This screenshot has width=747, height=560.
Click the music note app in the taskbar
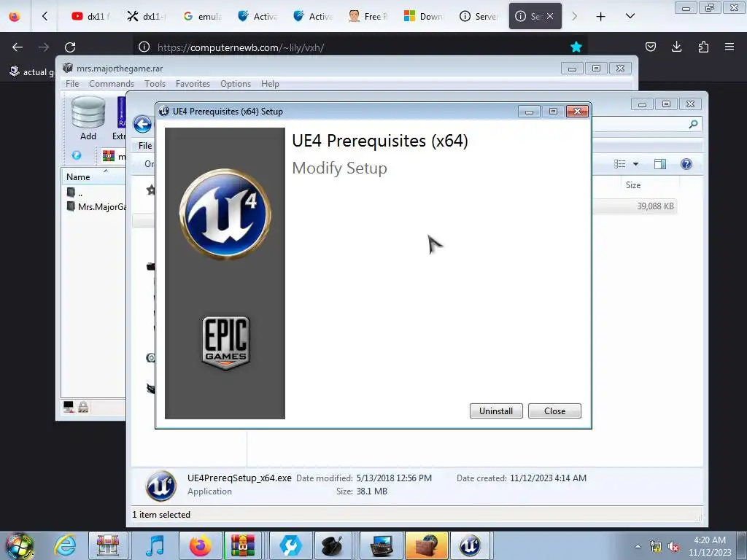155,545
